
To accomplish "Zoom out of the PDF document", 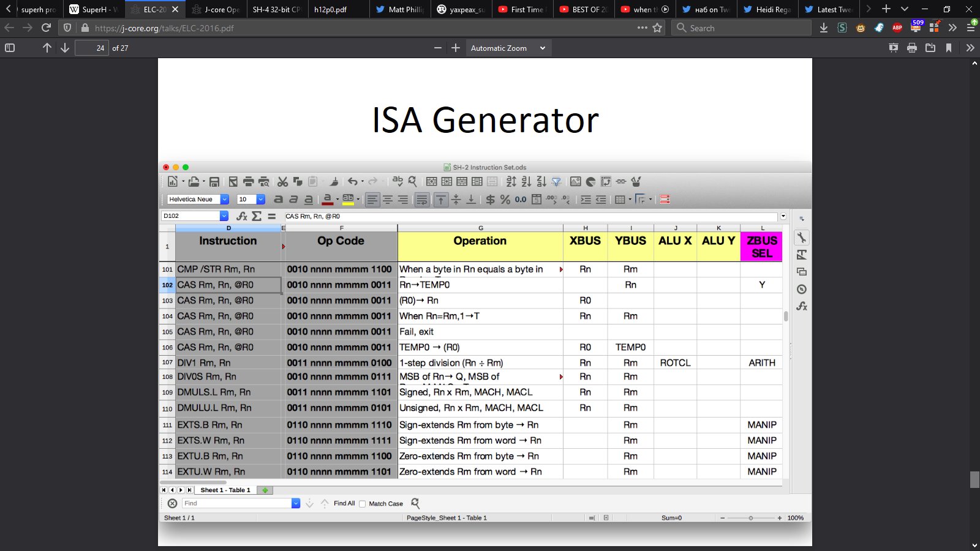I will coord(437,48).
